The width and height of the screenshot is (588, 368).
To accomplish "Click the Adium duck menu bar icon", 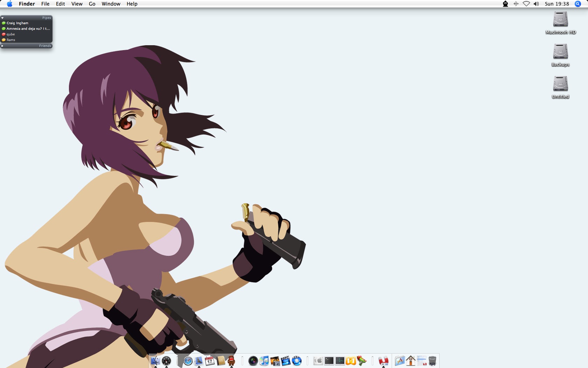I will click(x=505, y=4).
